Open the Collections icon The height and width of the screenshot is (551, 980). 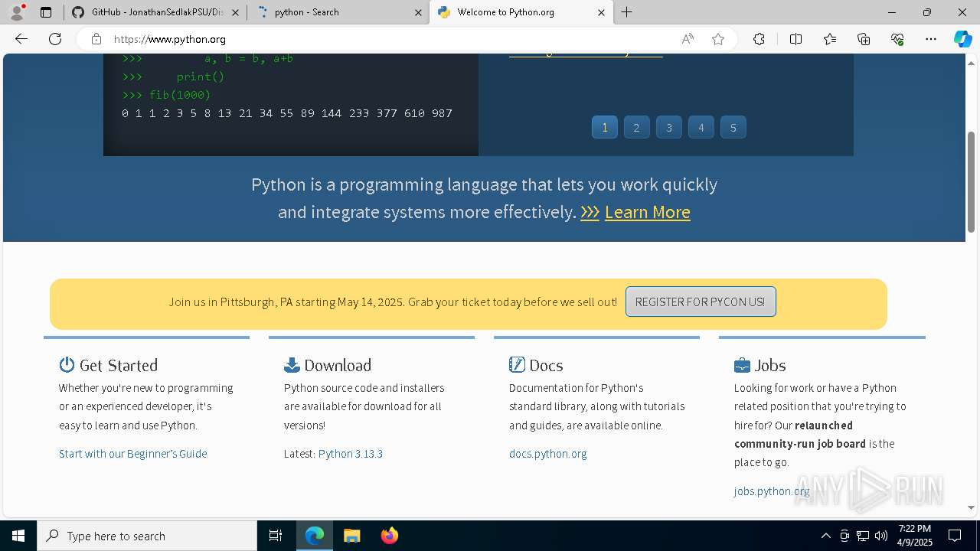pos(864,39)
